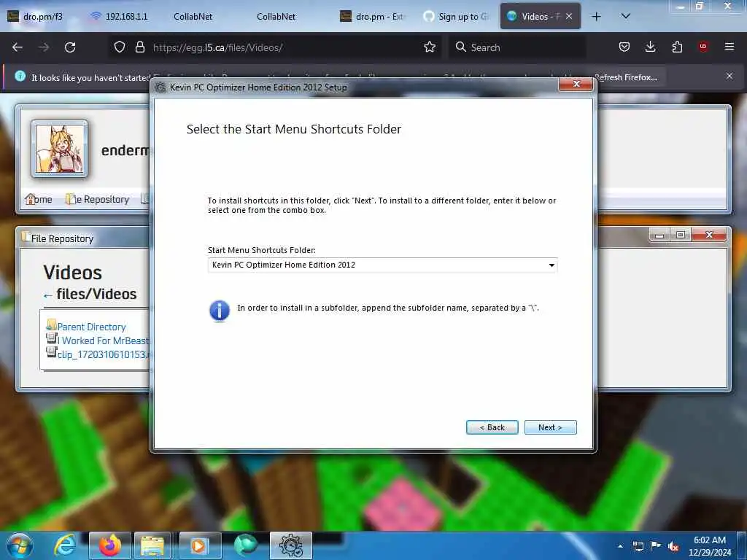Screen dimensions: 747x560
Task: Click the Firefox back arrow
Action: click(18, 47)
